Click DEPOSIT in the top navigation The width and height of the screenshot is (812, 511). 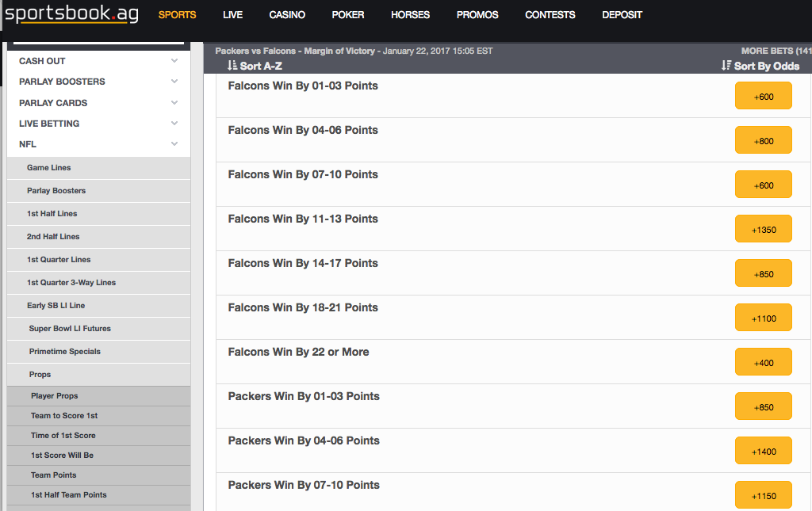(622, 15)
